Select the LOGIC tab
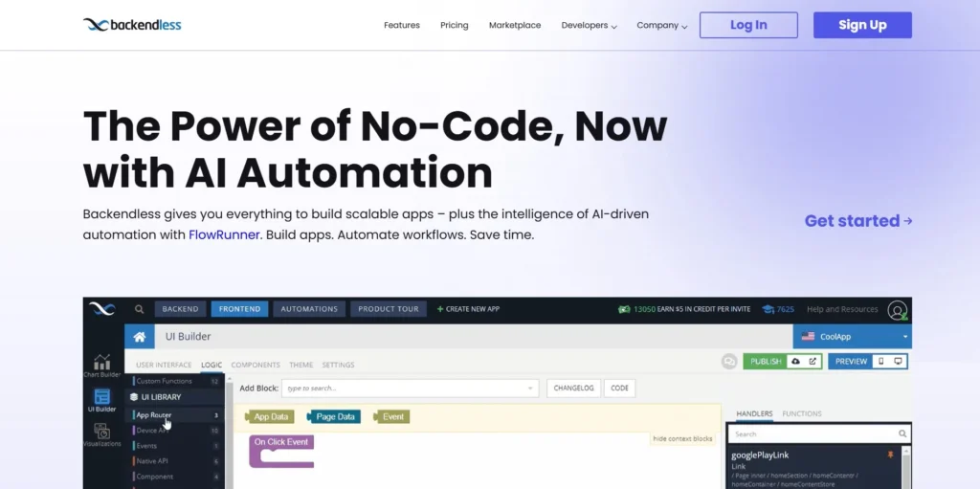This screenshot has width=980, height=489. (x=212, y=365)
